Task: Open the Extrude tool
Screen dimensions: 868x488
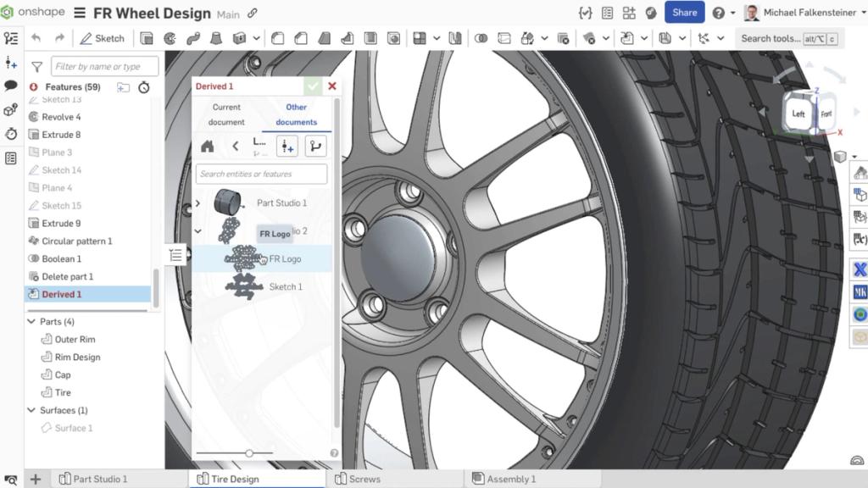Action: click(147, 38)
